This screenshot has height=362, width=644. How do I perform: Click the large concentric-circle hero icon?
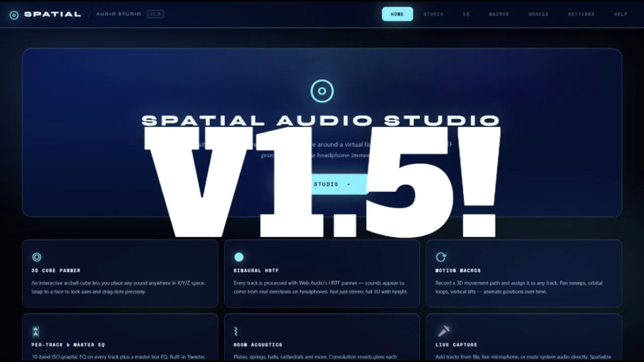tap(322, 91)
